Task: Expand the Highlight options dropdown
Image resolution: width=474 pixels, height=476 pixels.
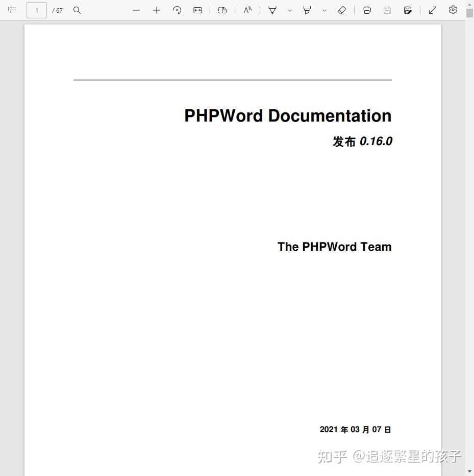Action: pyautogui.click(x=324, y=10)
